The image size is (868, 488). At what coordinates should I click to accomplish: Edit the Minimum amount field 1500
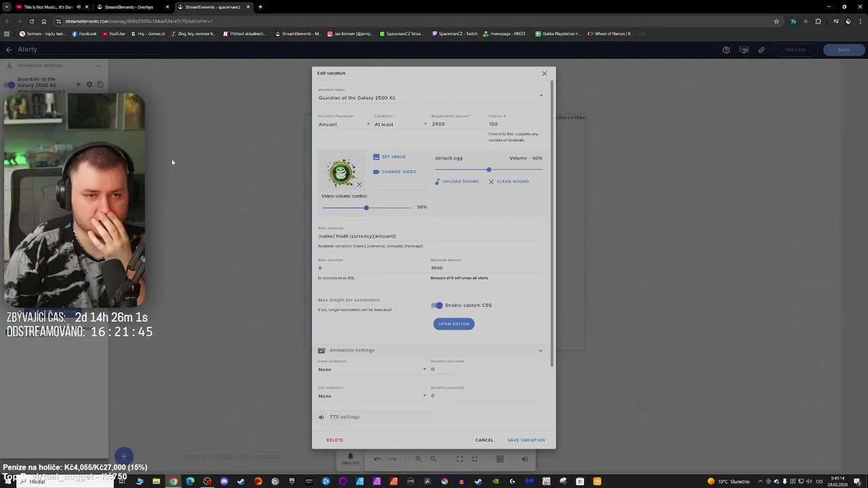[486, 268]
